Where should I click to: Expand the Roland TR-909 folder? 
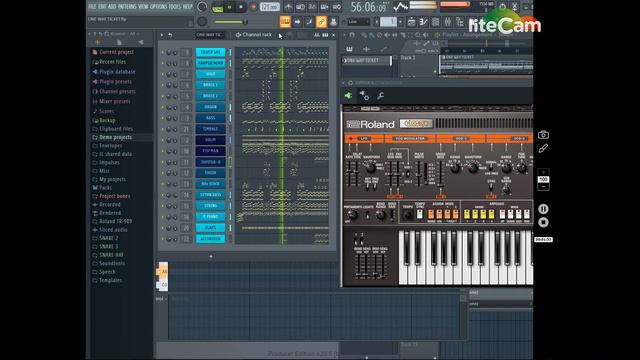pos(112,221)
